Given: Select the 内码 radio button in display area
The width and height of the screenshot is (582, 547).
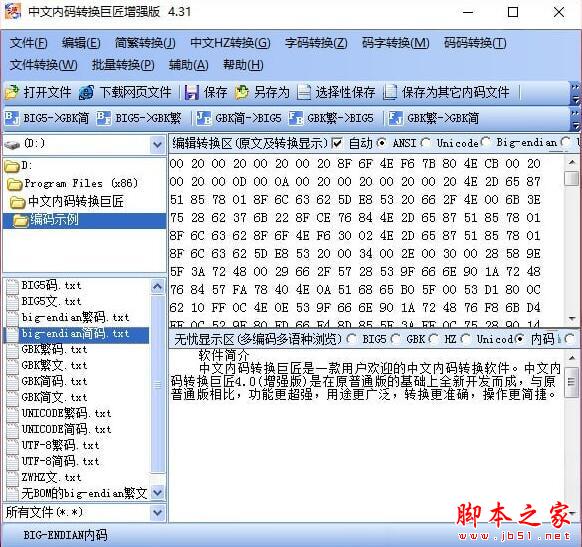Looking at the screenshot, I should (x=520, y=338).
